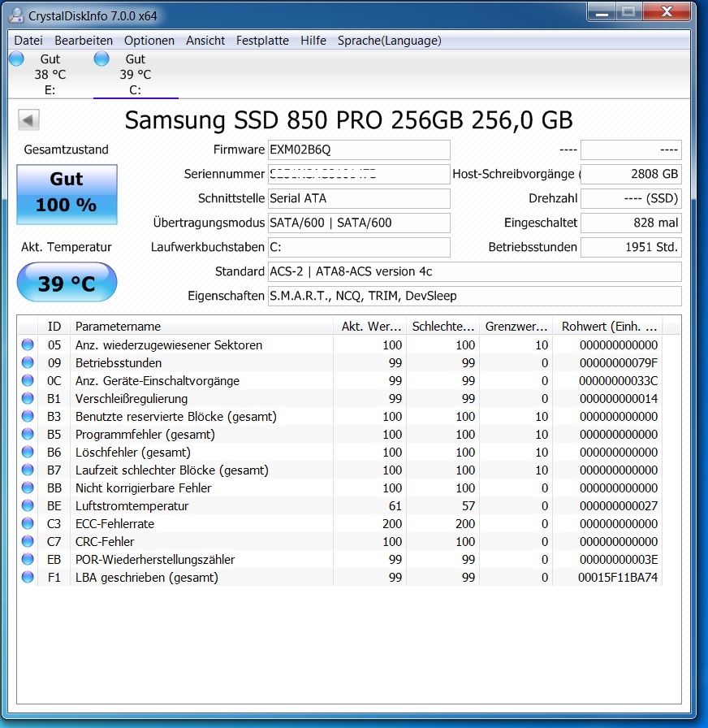Click the Gut 100 % health status button
Viewport: 708px width, 728px height.
pyautogui.click(x=67, y=194)
